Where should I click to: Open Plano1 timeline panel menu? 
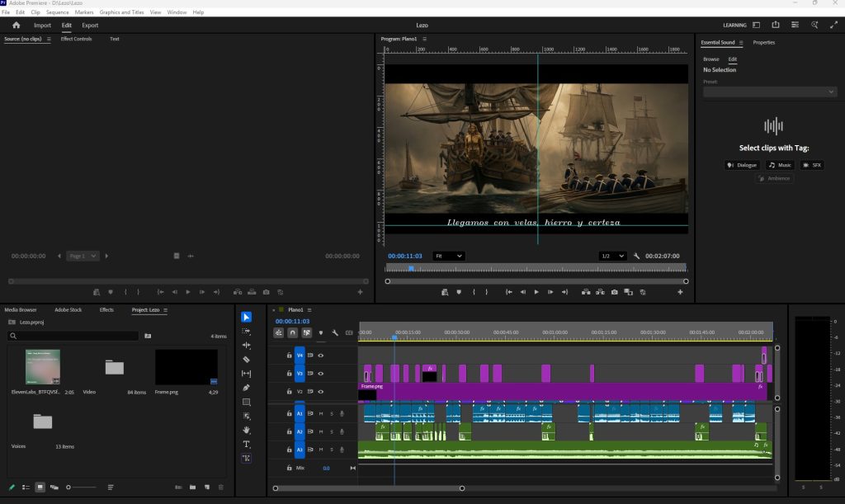[x=309, y=310]
